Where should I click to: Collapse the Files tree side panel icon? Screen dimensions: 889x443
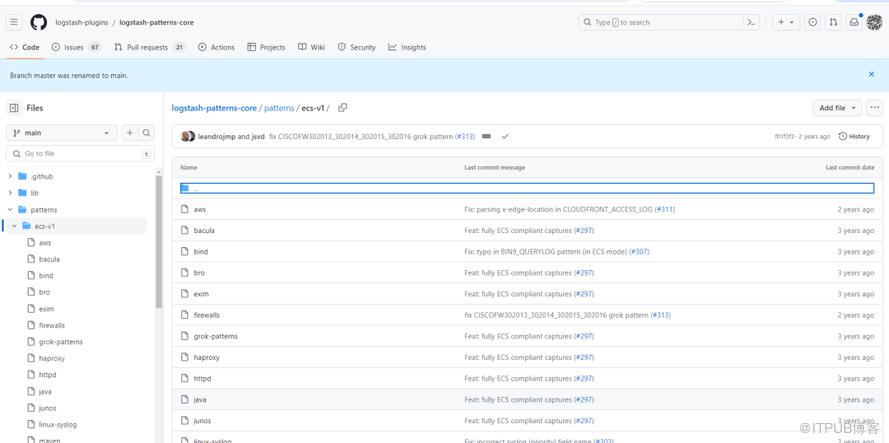[14, 108]
